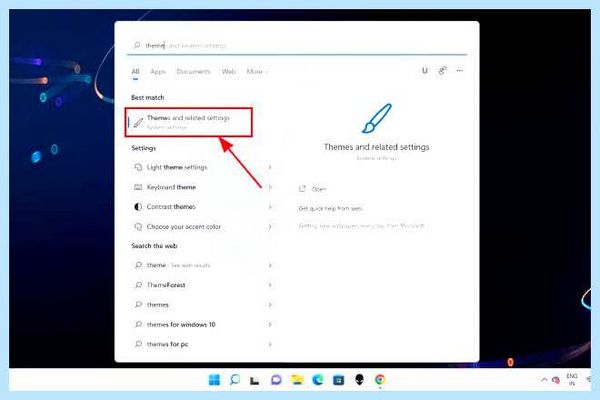Click the red security tray icon
This screenshot has width=600, height=400.
tap(556, 380)
